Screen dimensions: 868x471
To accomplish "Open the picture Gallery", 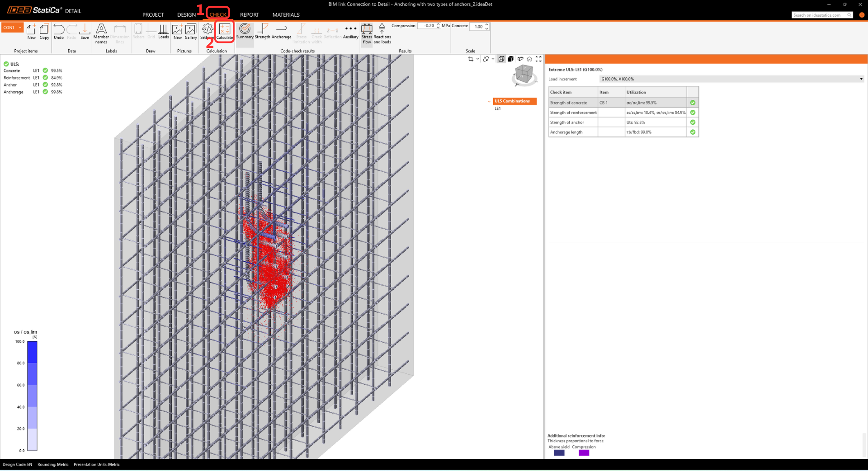I will (191, 31).
